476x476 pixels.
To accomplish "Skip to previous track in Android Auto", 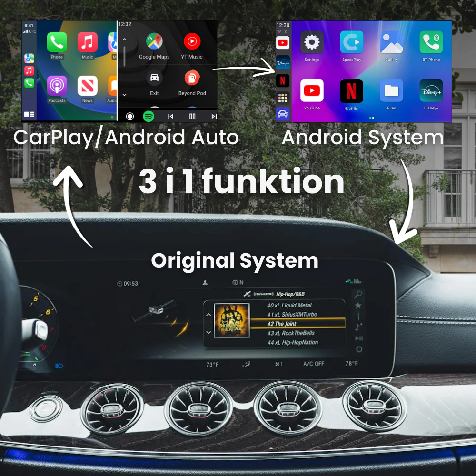I will tap(170, 116).
